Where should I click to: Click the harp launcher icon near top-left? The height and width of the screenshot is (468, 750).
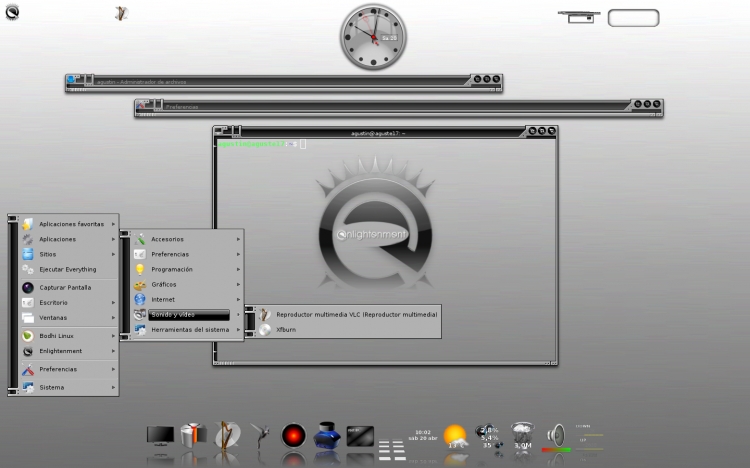121,13
